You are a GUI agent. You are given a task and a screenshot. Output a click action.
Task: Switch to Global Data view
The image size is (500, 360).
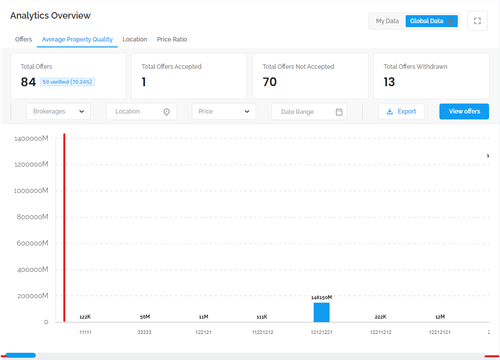431,21
